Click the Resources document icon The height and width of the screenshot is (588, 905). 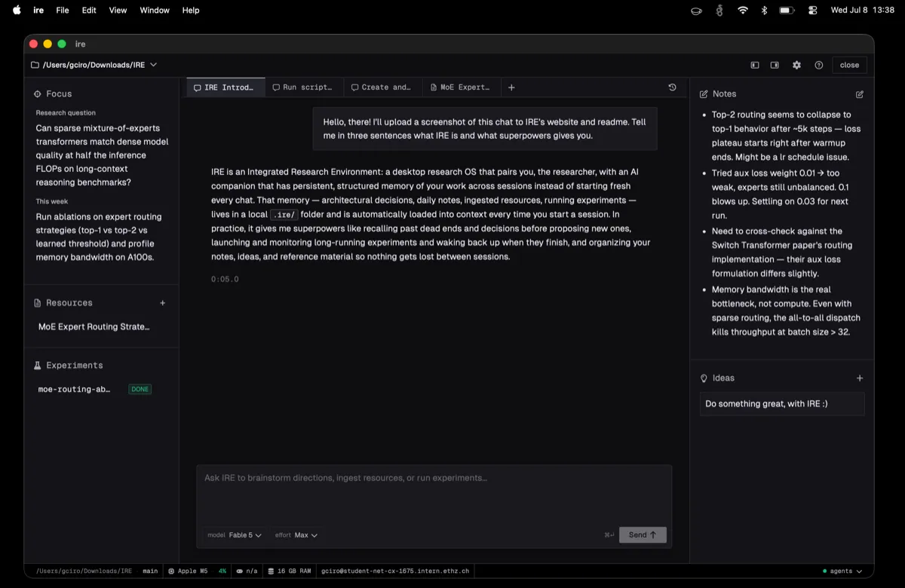[x=38, y=303]
